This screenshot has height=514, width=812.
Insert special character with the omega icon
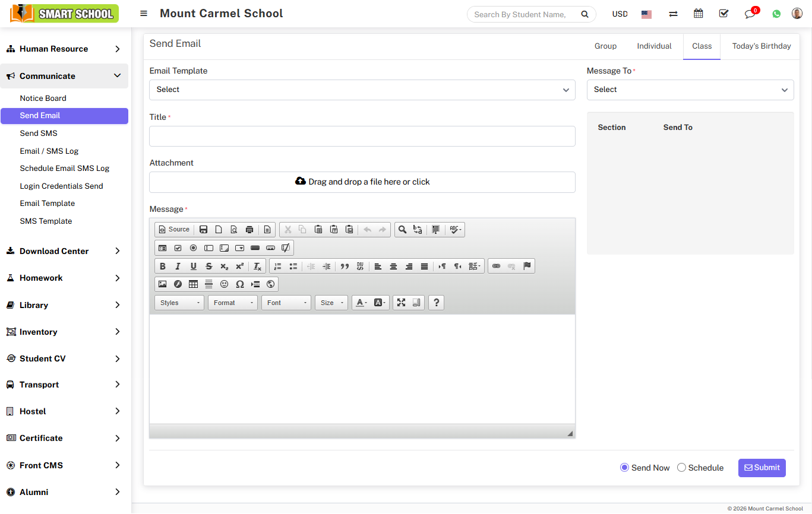coord(239,284)
